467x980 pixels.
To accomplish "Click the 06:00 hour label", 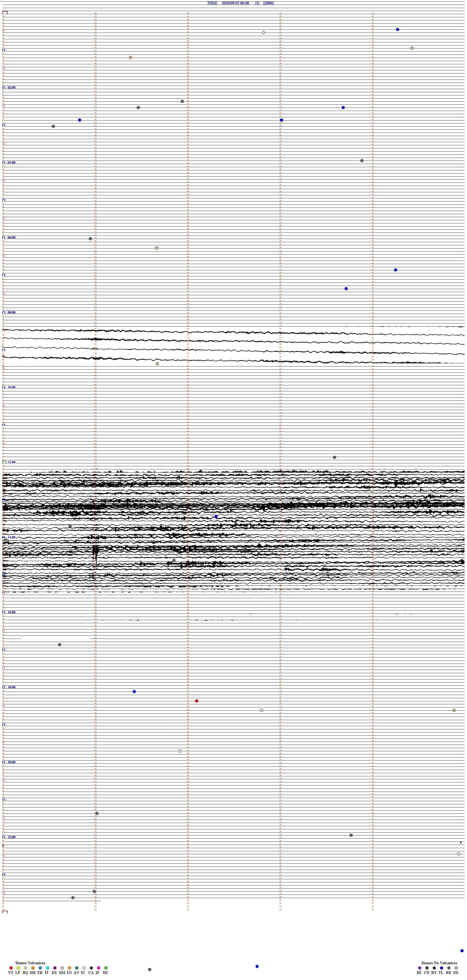I will pos(11,237).
